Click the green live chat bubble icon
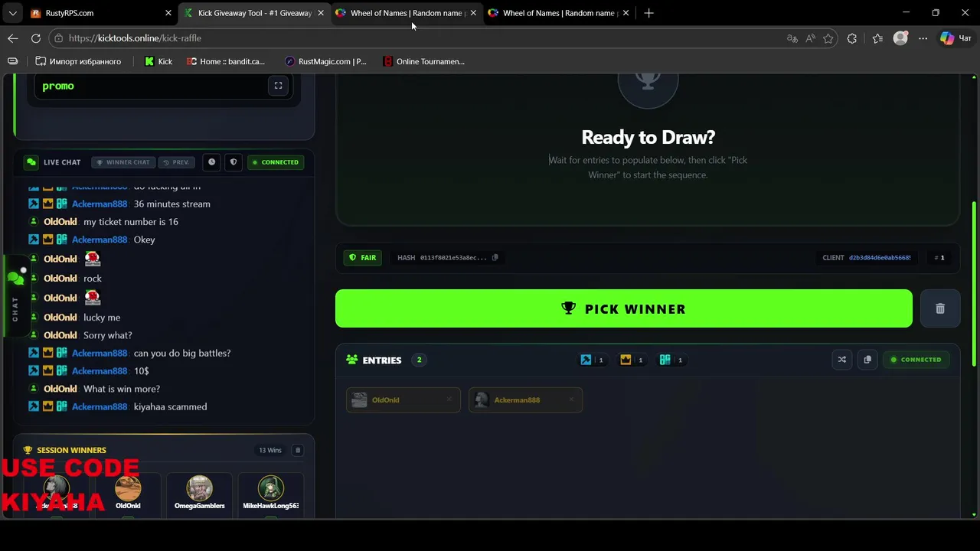Screen dimensions: 980x551 point(31,162)
